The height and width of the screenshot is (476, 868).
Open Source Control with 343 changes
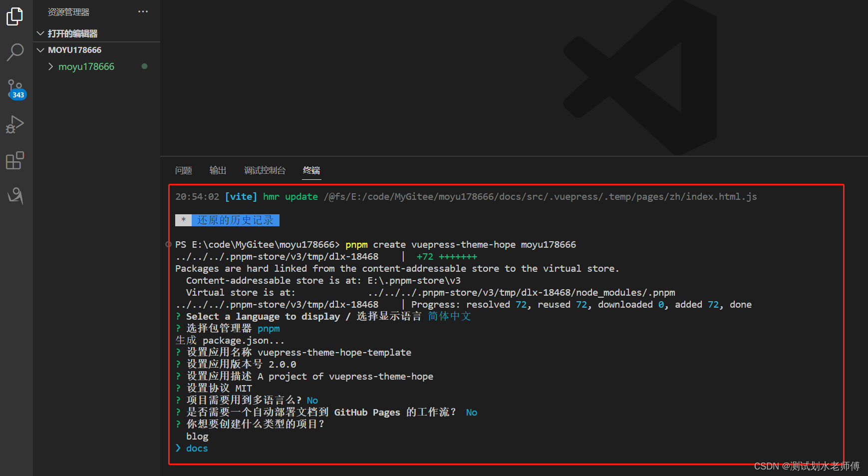click(x=15, y=89)
